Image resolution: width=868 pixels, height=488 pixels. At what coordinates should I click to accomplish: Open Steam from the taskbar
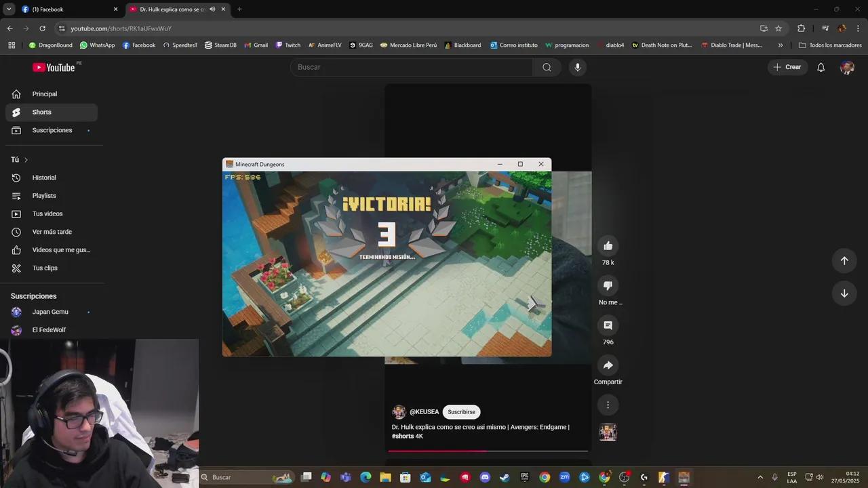[x=505, y=477]
